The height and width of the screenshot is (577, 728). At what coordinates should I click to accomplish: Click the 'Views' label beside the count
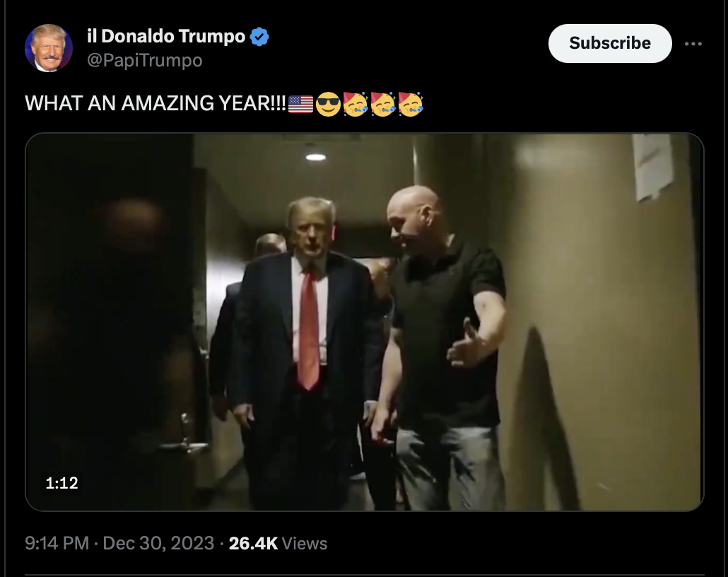[305, 543]
